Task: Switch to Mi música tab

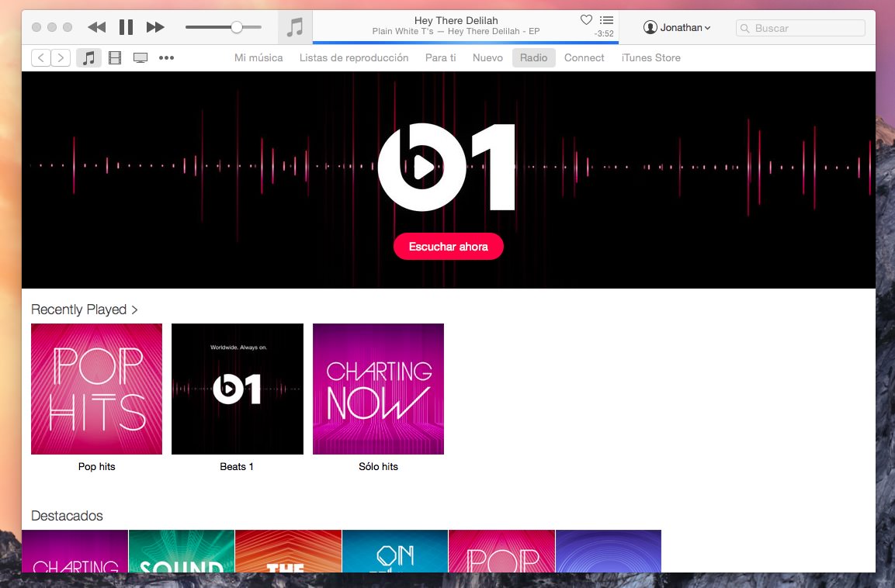Action: [x=258, y=57]
